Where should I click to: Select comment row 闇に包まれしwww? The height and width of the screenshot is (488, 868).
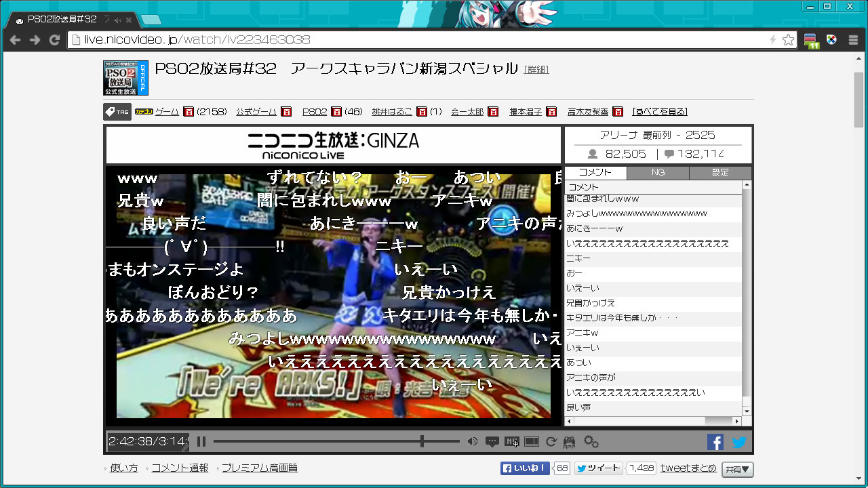[654, 199]
